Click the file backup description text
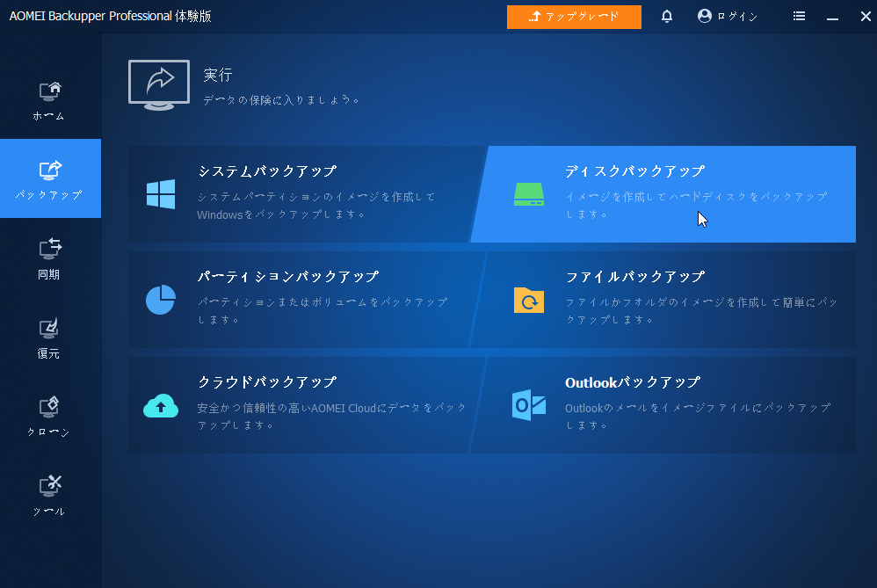The width and height of the screenshot is (877, 588). pyautogui.click(x=701, y=310)
